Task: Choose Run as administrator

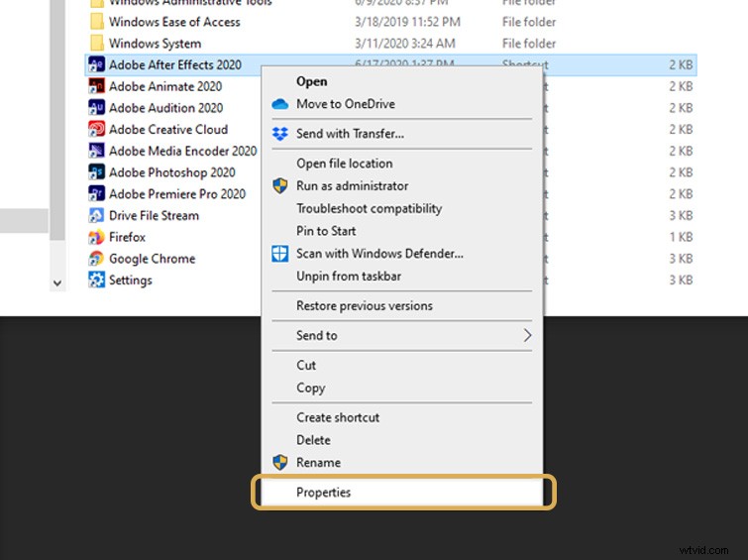Action: coord(352,185)
